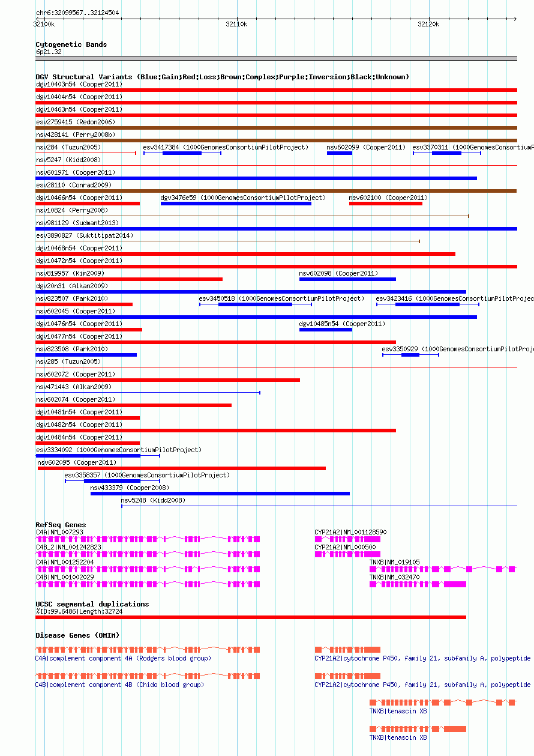
Task: Click the chr6:32099567..32124504 coordinate label
Action: tap(77, 13)
